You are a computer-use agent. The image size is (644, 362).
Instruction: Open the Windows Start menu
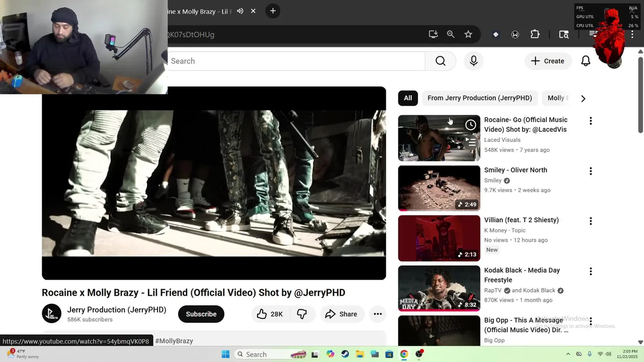pos(225,354)
